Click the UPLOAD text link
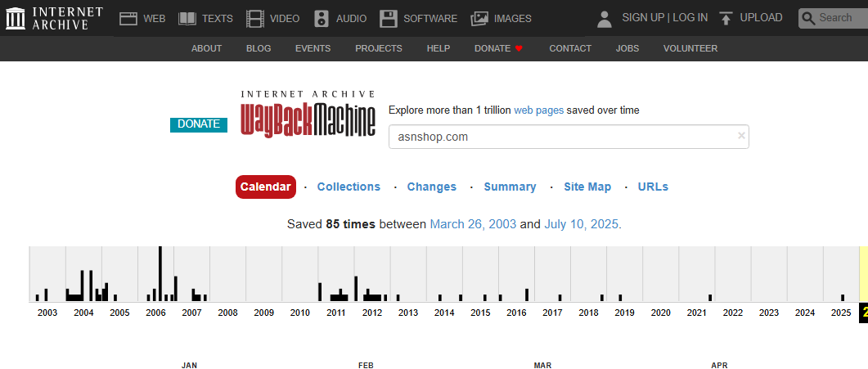 pyautogui.click(x=761, y=18)
